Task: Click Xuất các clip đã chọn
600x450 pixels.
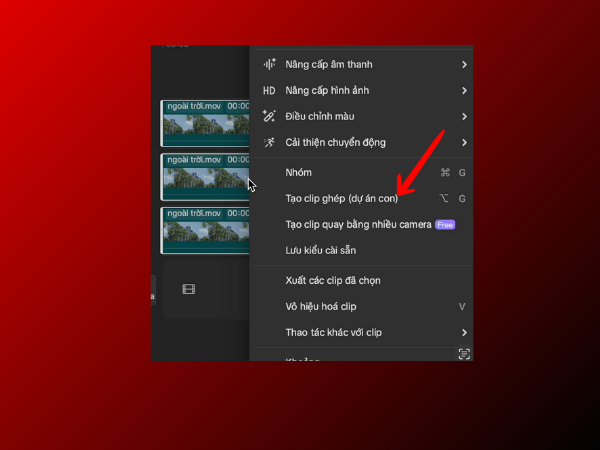Action: 332,281
